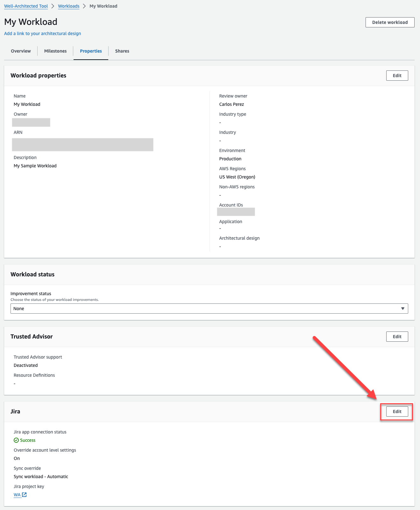
Task: Click the My Sample Workload description
Action: click(35, 166)
